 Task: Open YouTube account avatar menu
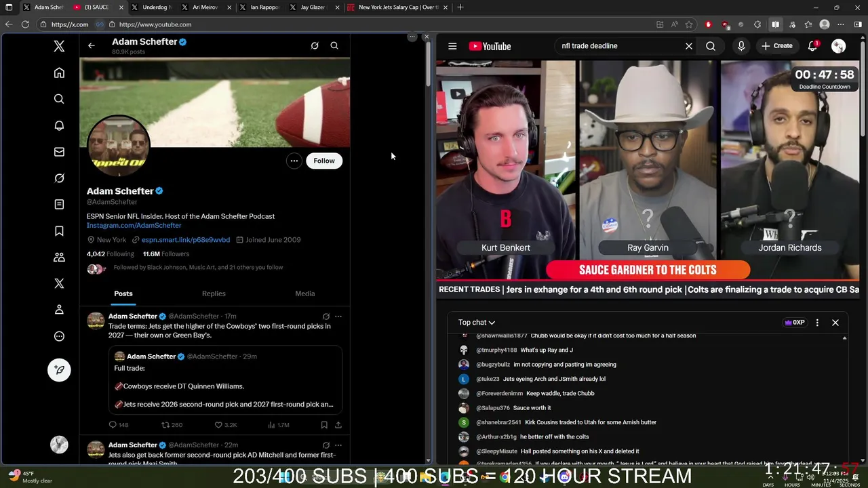click(x=839, y=46)
